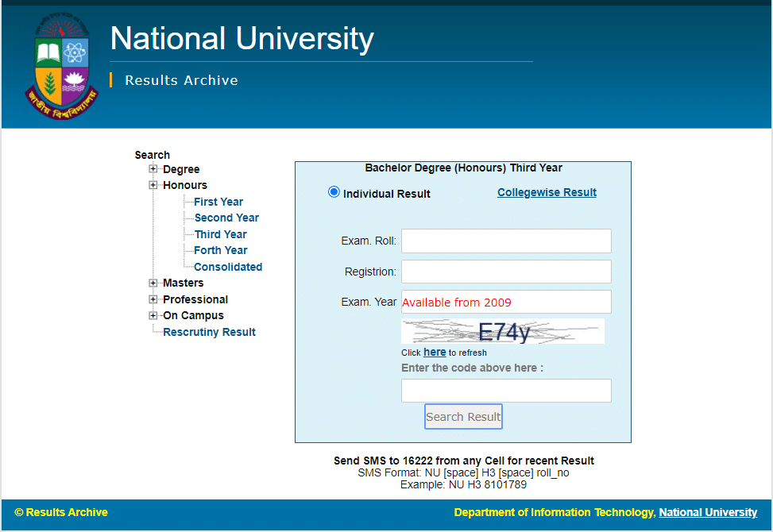Open the Consolidated results item

227,267
